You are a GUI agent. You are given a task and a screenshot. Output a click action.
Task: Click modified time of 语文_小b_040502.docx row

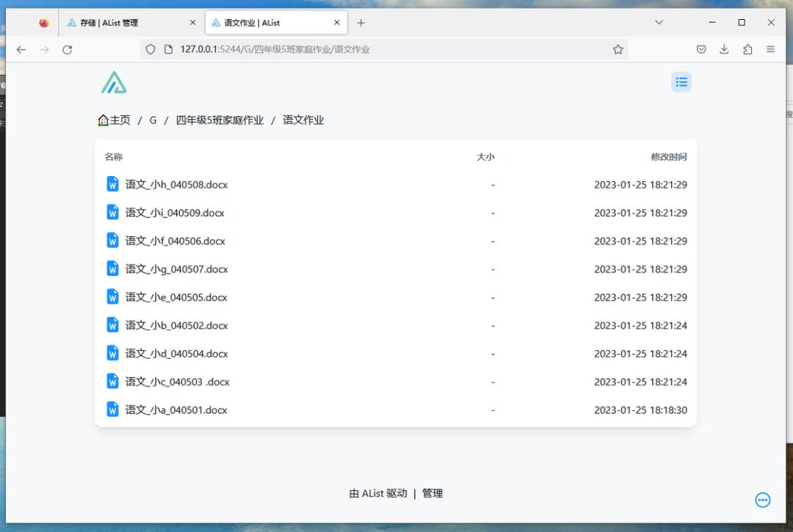pyautogui.click(x=640, y=325)
